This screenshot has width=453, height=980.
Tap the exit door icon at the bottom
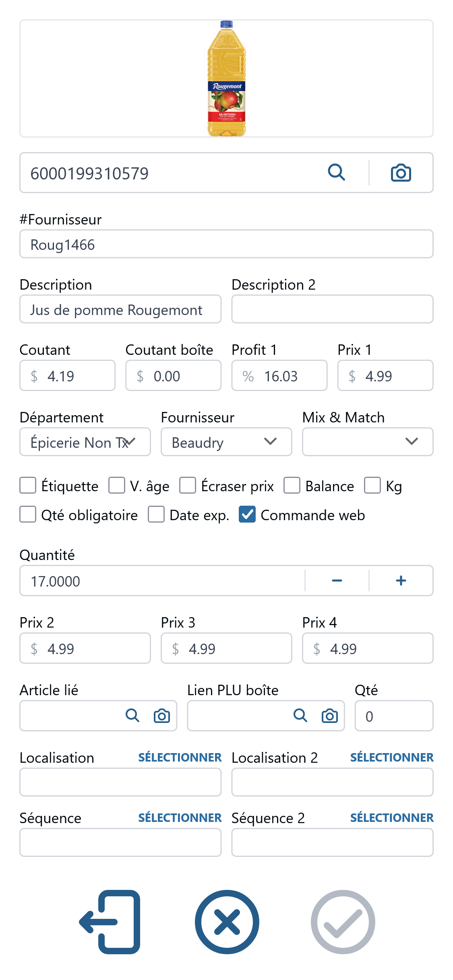pyautogui.click(x=110, y=922)
